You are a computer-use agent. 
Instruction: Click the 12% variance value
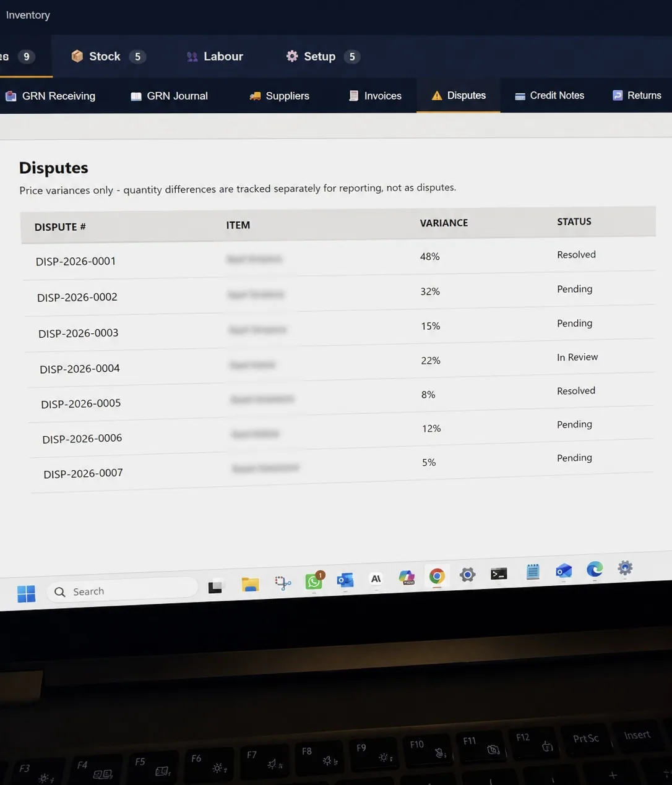click(431, 429)
